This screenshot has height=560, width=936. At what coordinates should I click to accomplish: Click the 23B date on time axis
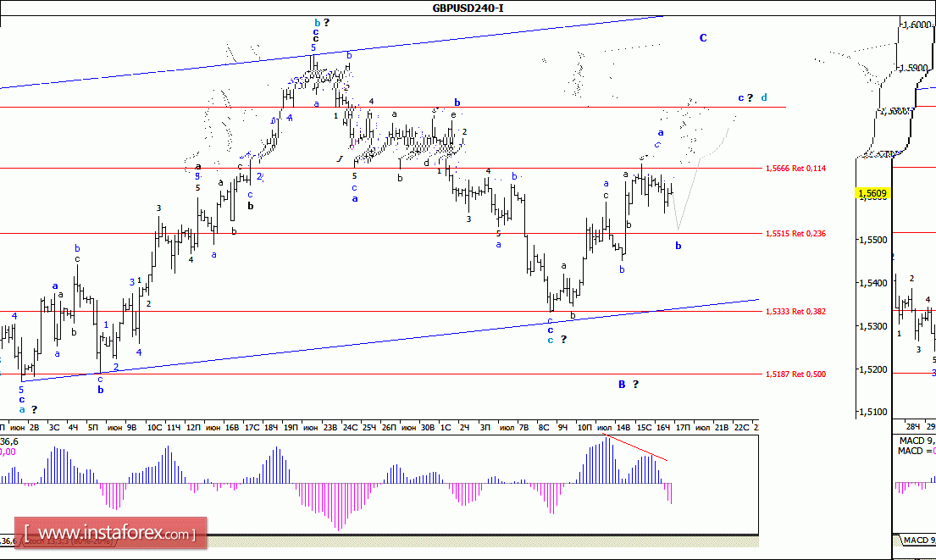pos(330,428)
